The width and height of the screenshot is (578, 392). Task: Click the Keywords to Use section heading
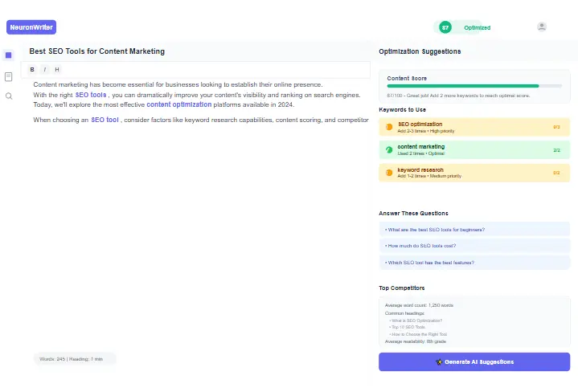click(402, 110)
